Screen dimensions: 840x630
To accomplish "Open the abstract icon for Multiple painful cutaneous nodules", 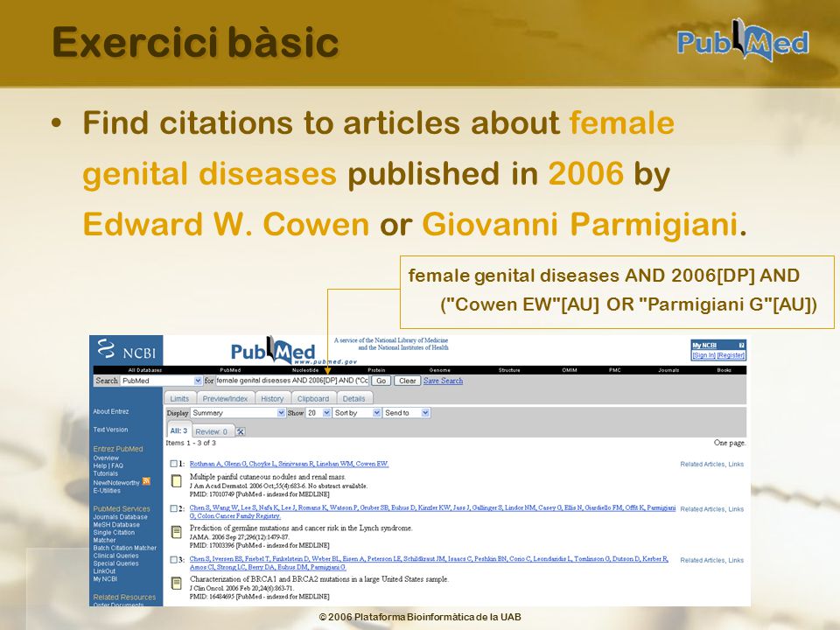I will coord(176,481).
